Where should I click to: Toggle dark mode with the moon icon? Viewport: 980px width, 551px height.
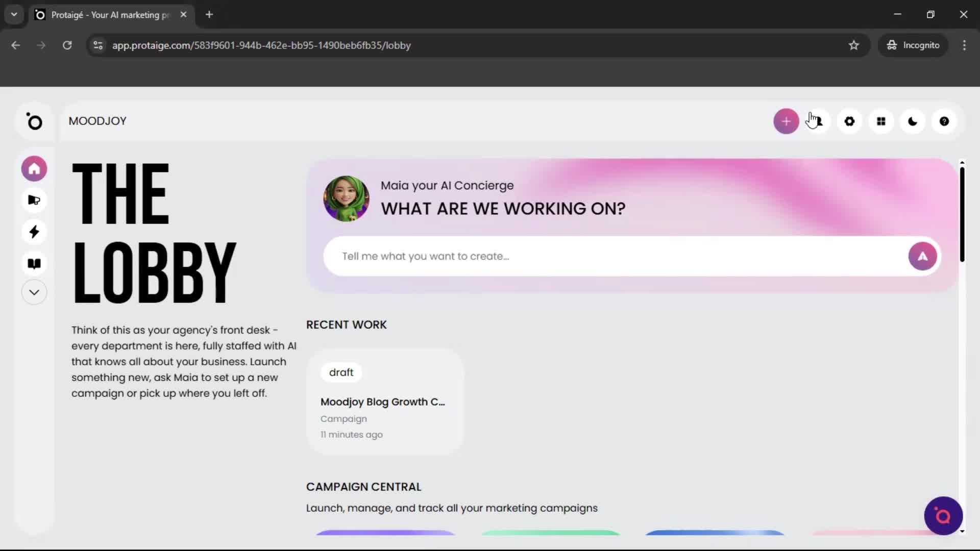click(912, 121)
